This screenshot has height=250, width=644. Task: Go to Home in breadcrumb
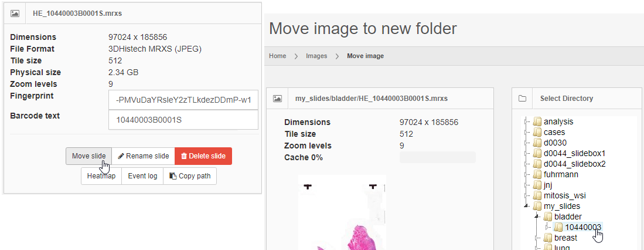(277, 56)
